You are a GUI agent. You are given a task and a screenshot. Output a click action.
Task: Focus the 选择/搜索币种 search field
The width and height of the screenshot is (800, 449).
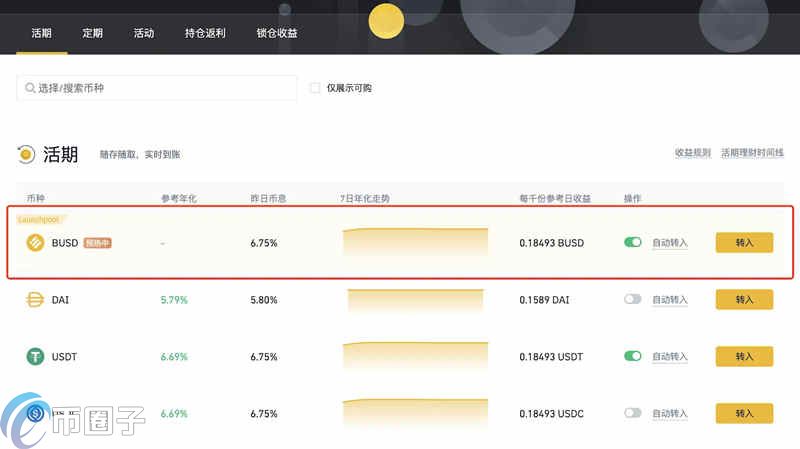coord(157,88)
